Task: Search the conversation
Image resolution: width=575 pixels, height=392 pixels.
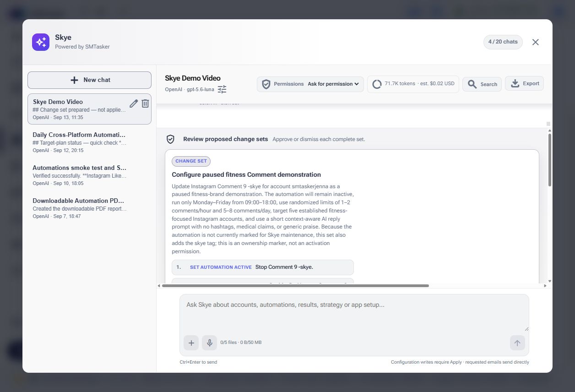Action: point(482,84)
